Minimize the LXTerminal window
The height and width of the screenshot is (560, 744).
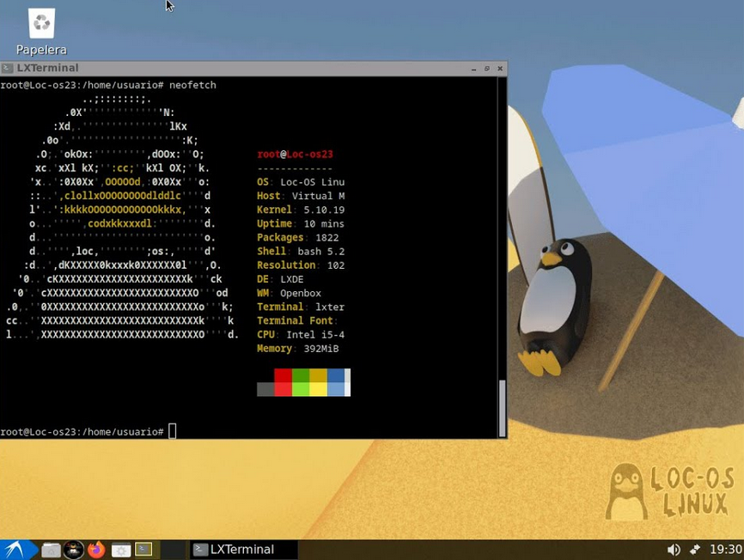[473, 69]
